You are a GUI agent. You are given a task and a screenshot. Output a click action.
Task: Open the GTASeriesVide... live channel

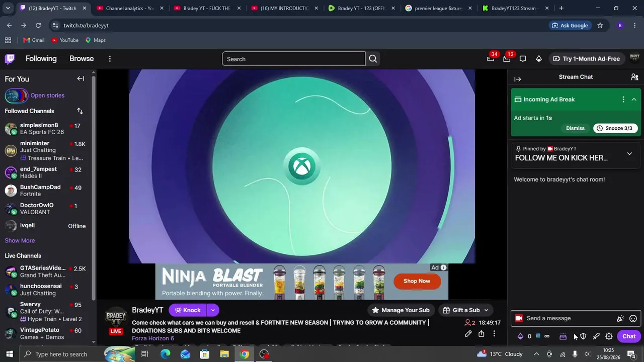click(x=45, y=272)
